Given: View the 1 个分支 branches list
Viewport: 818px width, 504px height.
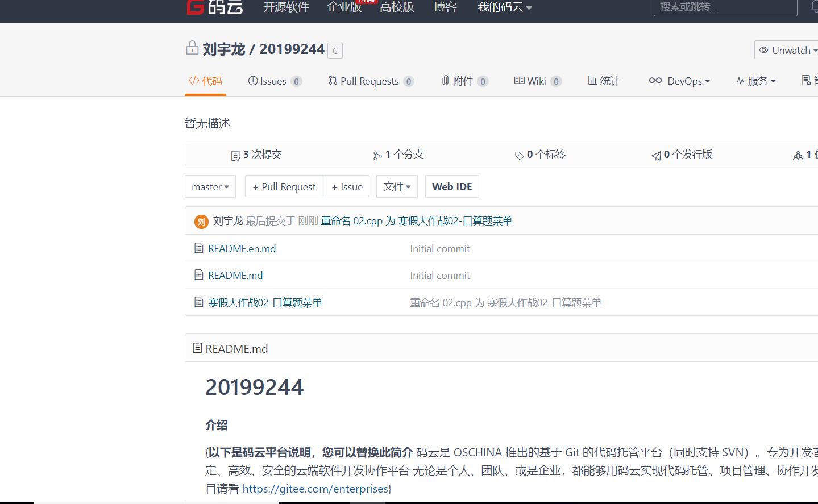Looking at the screenshot, I should 398,155.
